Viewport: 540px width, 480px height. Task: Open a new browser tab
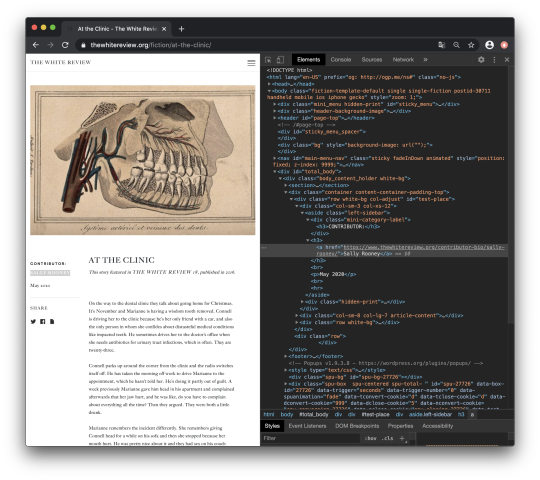click(181, 29)
